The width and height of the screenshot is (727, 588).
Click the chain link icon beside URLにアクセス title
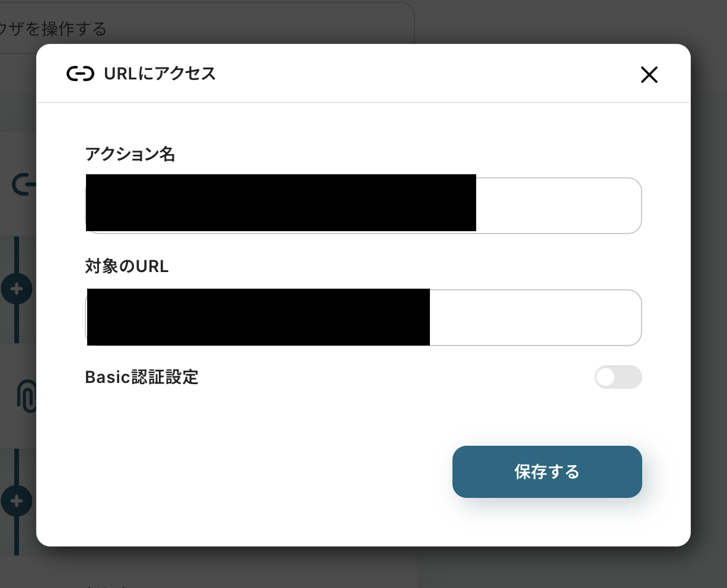coord(80,74)
